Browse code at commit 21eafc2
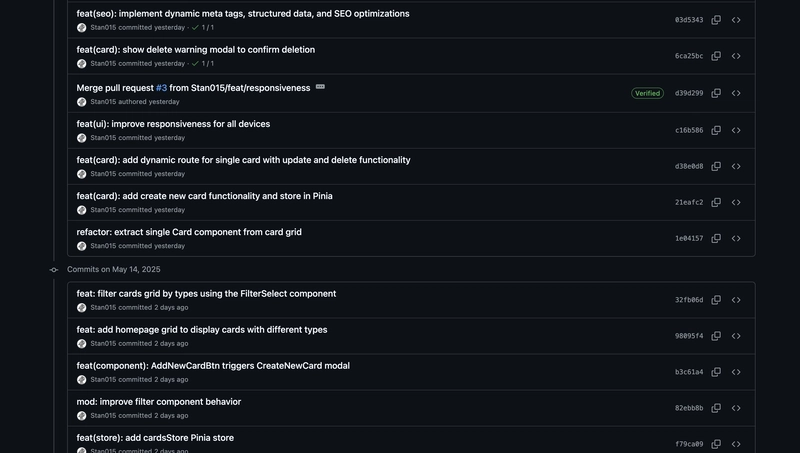The width and height of the screenshot is (800, 453). click(736, 203)
